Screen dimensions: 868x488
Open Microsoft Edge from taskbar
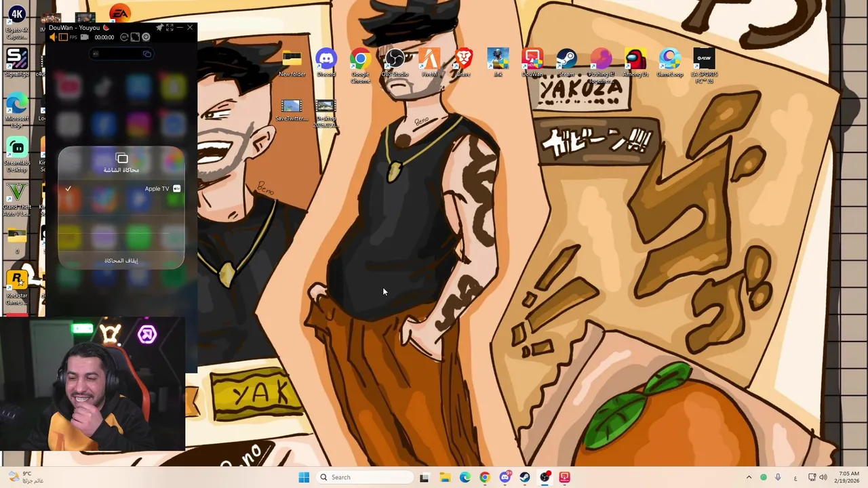[x=465, y=477]
